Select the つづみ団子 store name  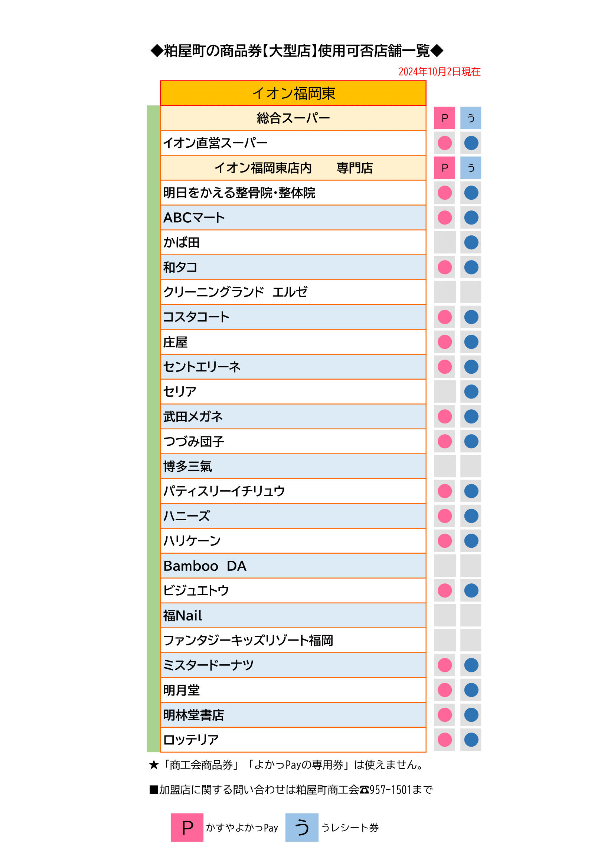[x=193, y=442]
